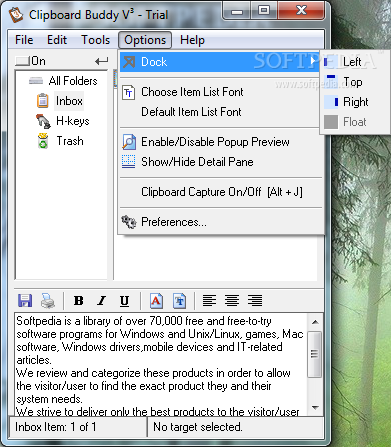
Task: Toggle bold formatting
Action: click(79, 301)
